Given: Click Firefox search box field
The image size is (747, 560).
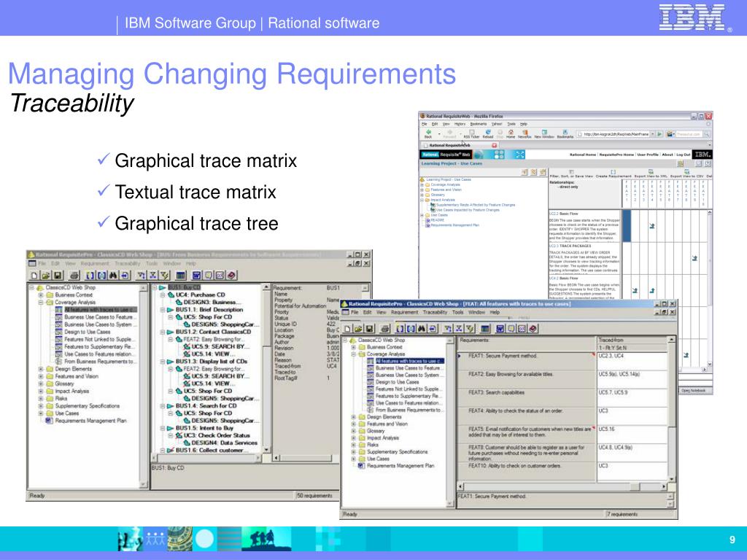Looking at the screenshot, I should click(x=689, y=134).
